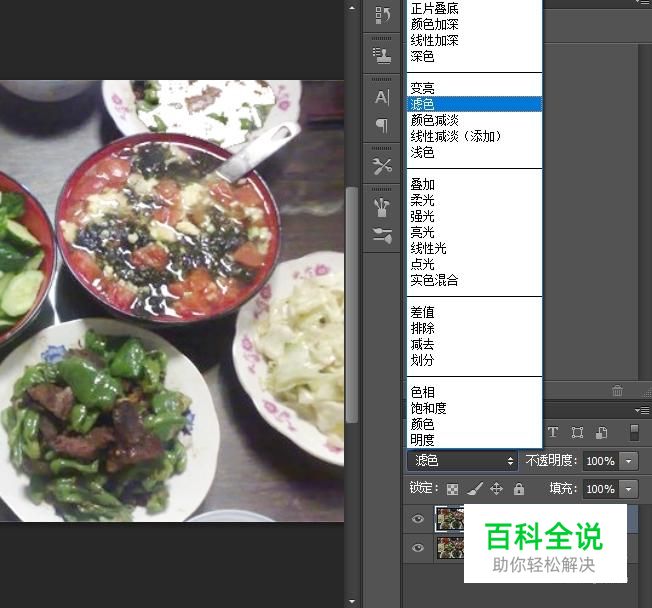The width and height of the screenshot is (652, 608).
Task: Select 正片叠底 blend mode
Action: (474, 8)
